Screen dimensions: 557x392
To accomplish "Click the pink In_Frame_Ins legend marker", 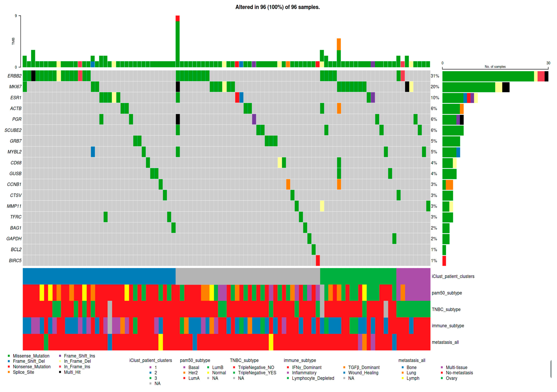I will coord(60,367).
